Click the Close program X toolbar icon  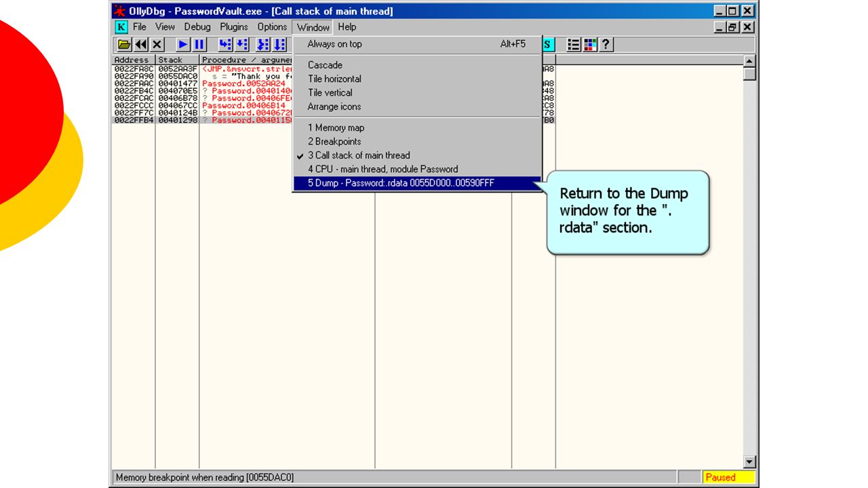click(157, 45)
